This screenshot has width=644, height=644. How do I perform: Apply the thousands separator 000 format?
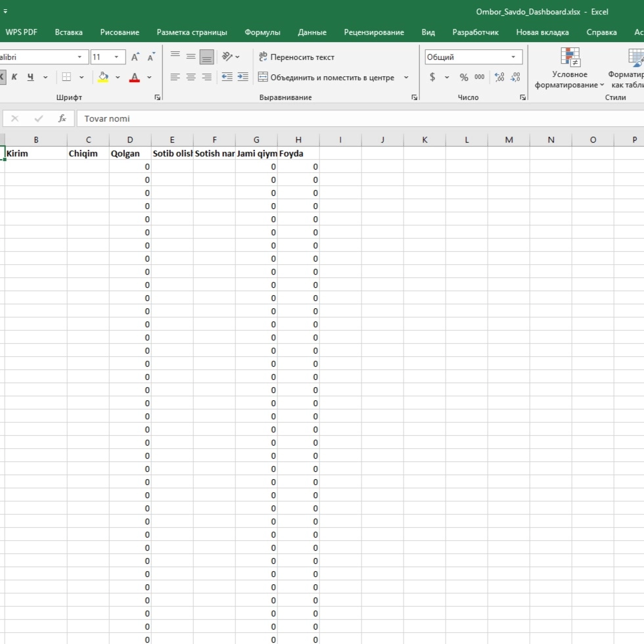[x=480, y=77]
